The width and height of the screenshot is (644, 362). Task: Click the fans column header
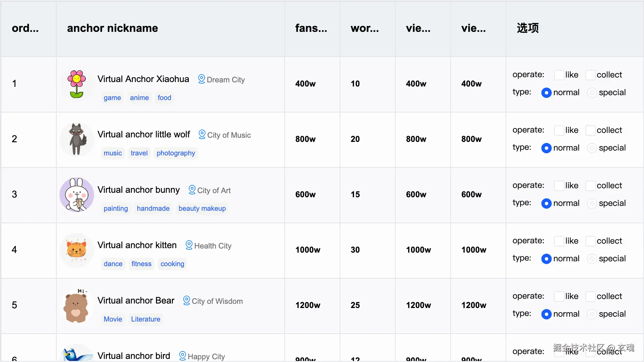311,28
